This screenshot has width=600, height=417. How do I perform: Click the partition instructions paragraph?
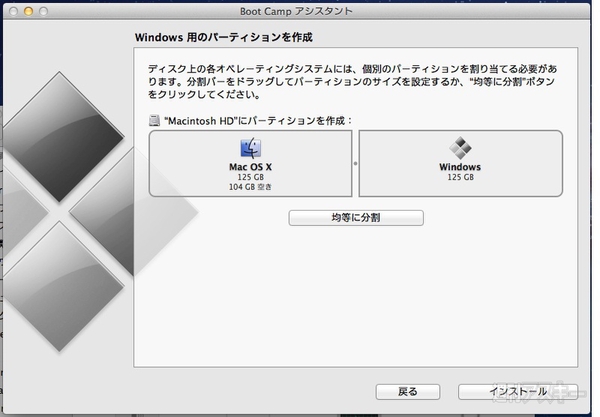coord(352,81)
